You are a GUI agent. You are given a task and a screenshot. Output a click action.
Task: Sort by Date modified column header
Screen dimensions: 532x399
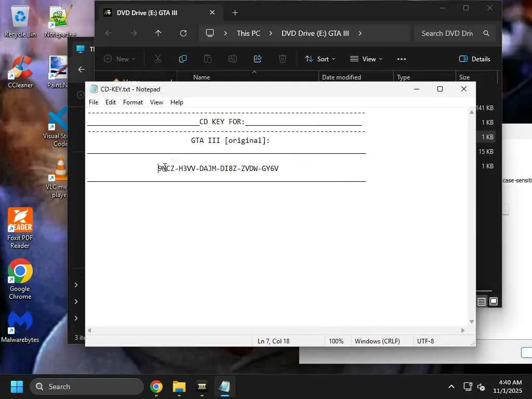coord(341,77)
